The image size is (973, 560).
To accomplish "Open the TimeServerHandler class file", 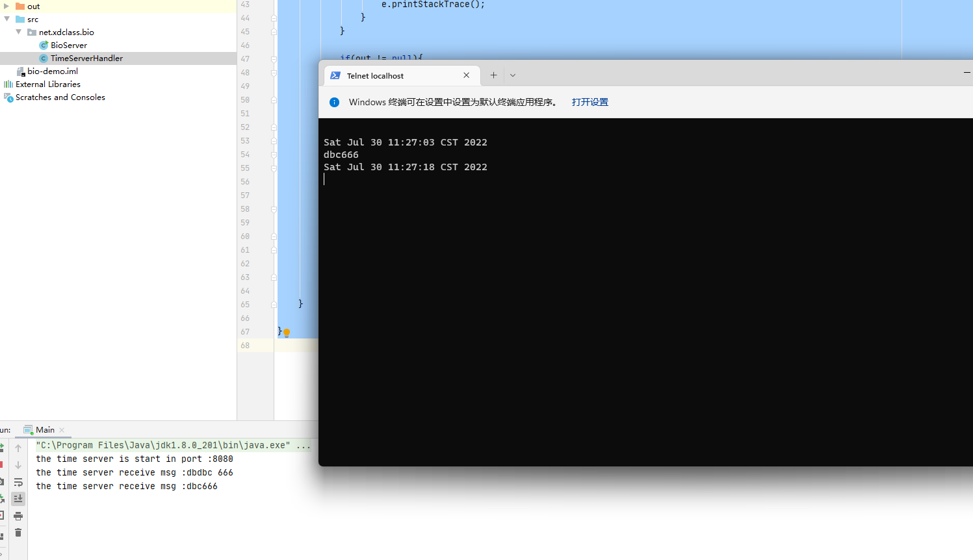I will pyautogui.click(x=86, y=58).
